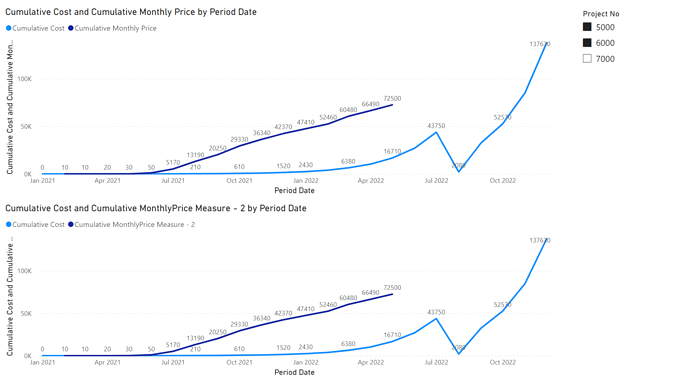690x383 pixels.
Task: Click the top chart title text
Action: pyautogui.click(x=131, y=12)
